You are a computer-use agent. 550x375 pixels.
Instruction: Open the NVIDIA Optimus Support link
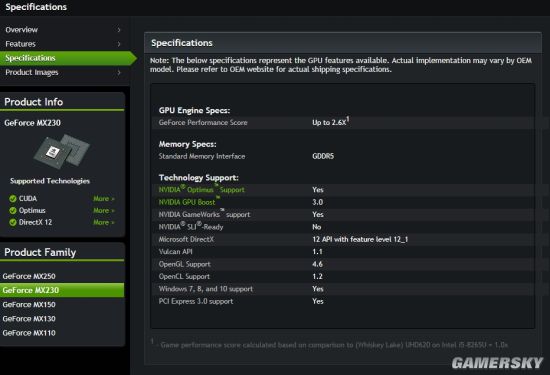pyautogui.click(x=202, y=189)
